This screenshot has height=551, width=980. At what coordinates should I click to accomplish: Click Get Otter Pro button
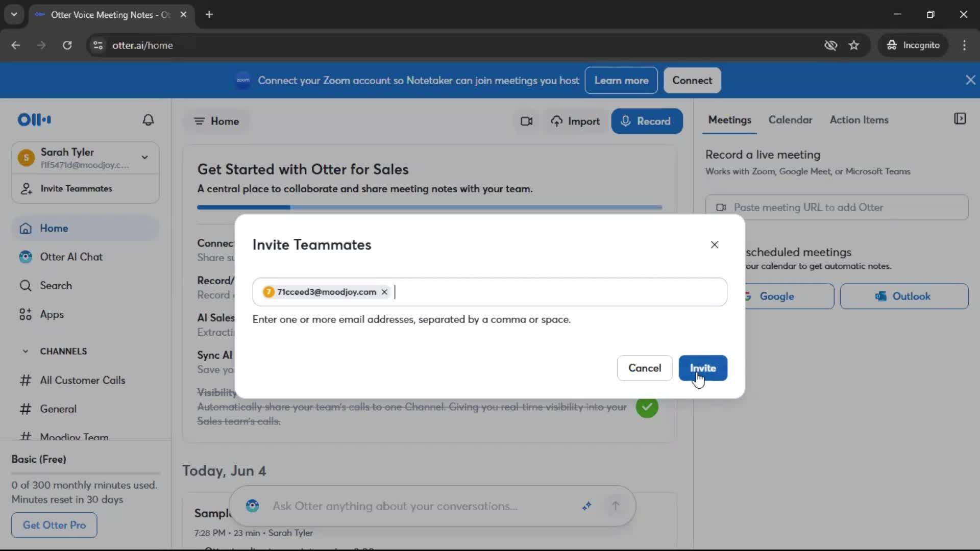point(54,525)
